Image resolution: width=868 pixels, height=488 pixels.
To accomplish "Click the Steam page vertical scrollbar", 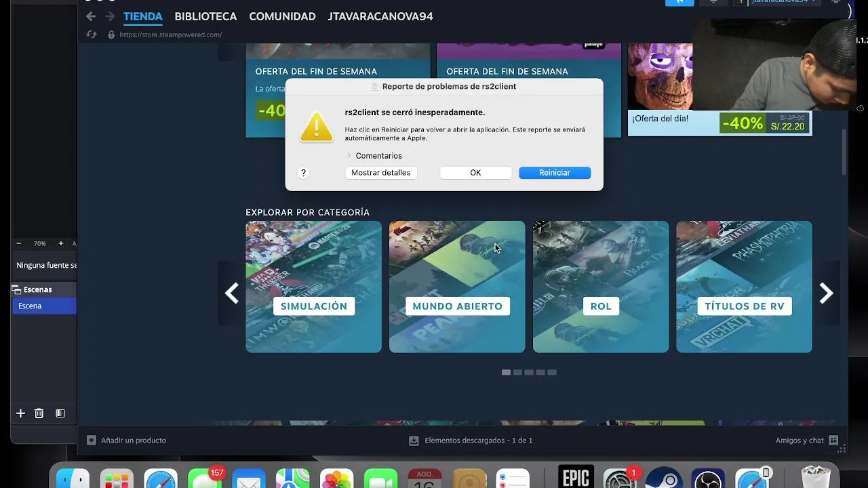I will [844, 152].
